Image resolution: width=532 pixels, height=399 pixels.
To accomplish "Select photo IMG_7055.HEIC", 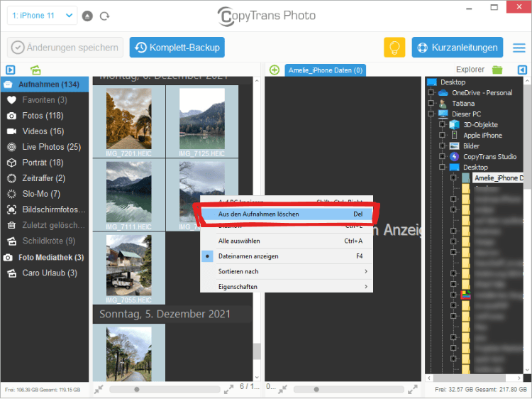I will tap(129, 268).
